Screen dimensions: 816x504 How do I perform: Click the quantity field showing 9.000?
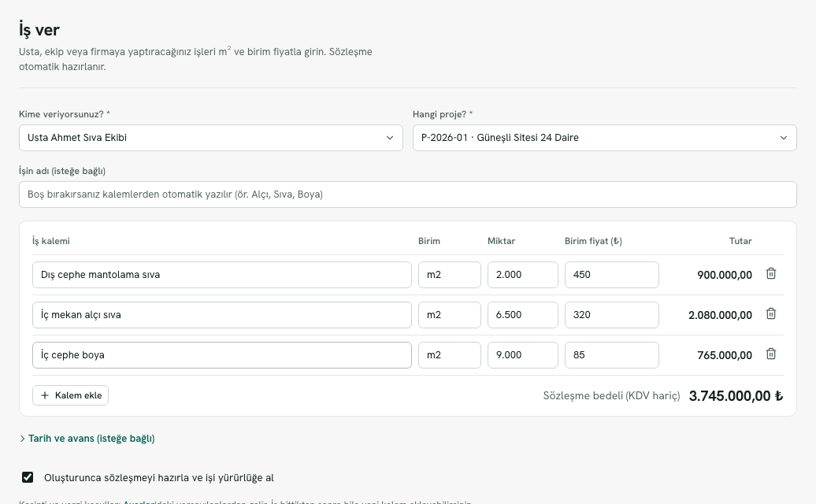pos(523,354)
